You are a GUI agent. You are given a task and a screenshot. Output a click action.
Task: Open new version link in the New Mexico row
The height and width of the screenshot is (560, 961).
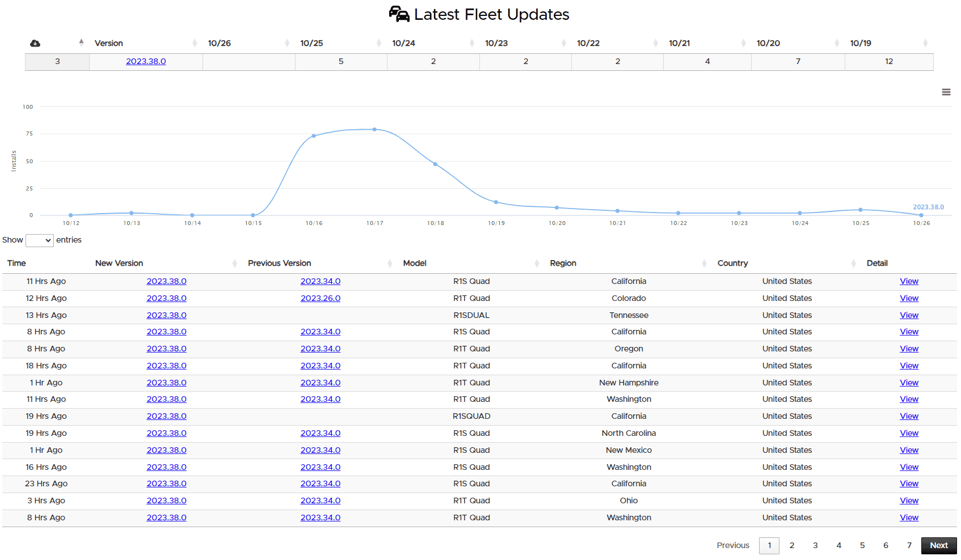(x=167, y=450)
